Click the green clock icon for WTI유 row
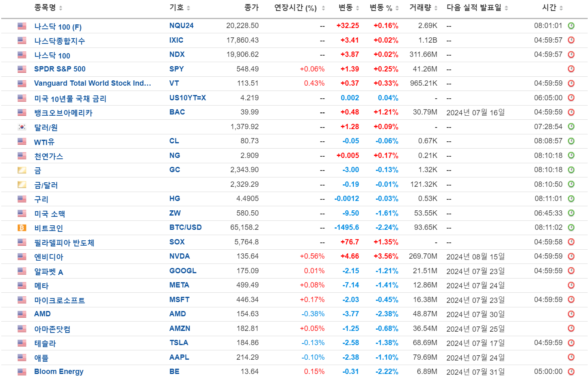 click(x=571, y=141)
